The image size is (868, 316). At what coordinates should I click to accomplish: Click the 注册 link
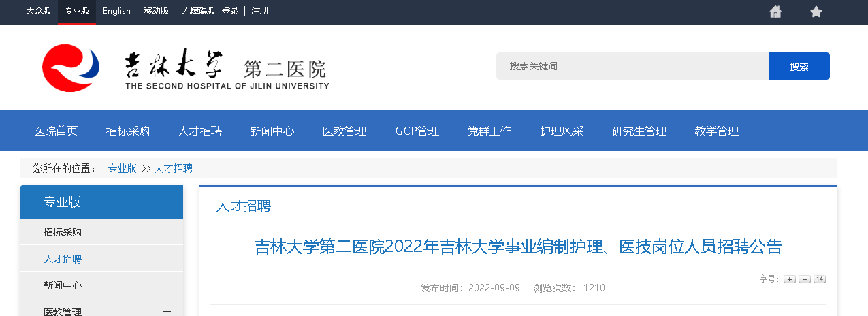tap(259, 11)
